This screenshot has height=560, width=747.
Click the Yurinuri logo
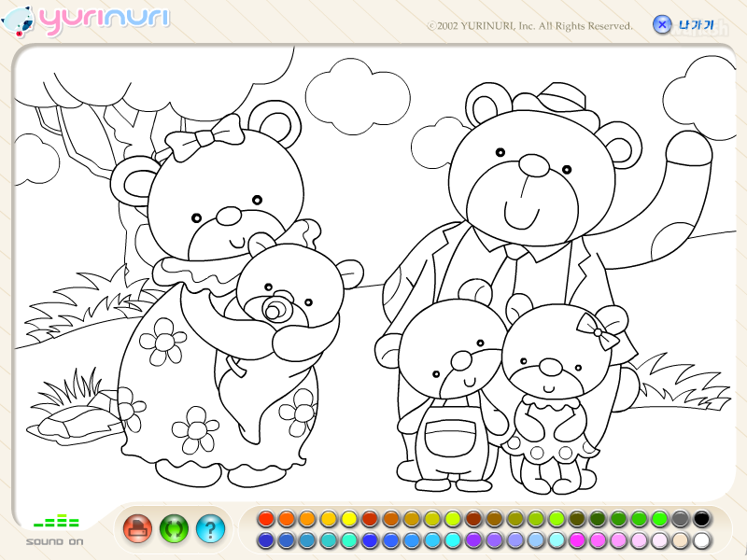coord(86,21)
